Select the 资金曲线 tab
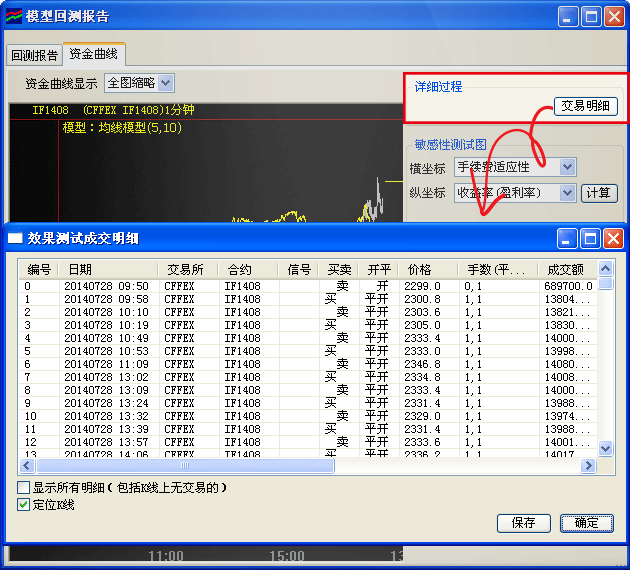The width and height of the screenshot is (630, 570). click(93, 54)
